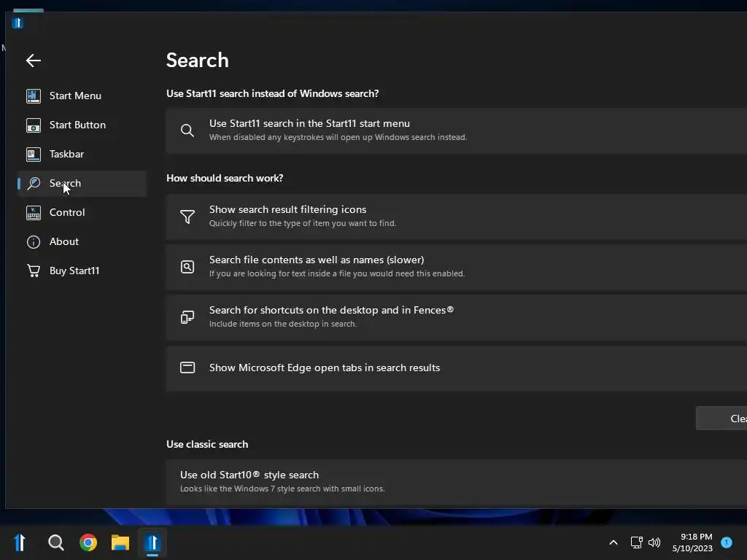Image resolution: width=747 pixels, height=560 pixels.
Task: Click the Buy Start11 shopping cart icon
Action: click(x=34, y=271)
